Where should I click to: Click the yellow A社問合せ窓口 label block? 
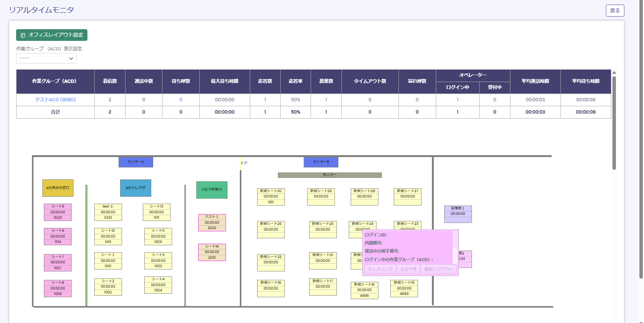point(58,188)
